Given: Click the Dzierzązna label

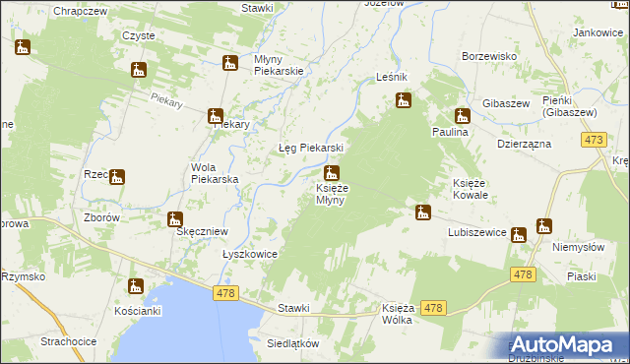Looking at the screenshot, I should click(x=525, y=144).
